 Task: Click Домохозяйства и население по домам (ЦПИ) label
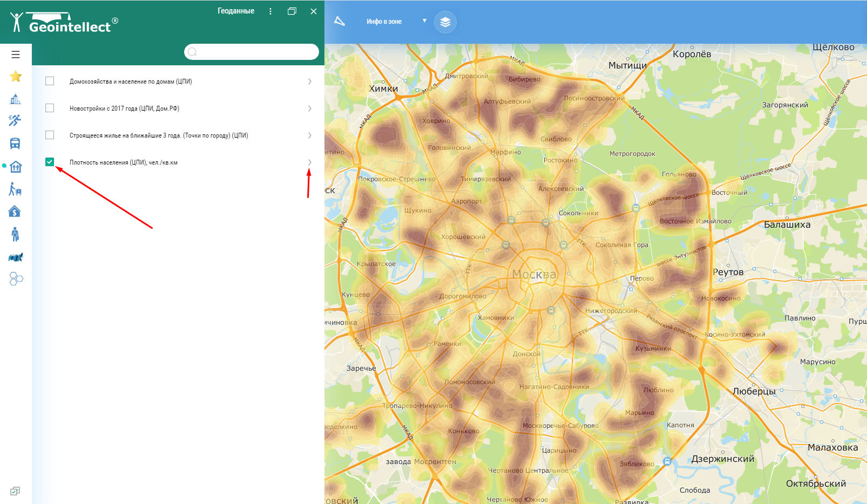pyautogui.click(x=131, y=81)
